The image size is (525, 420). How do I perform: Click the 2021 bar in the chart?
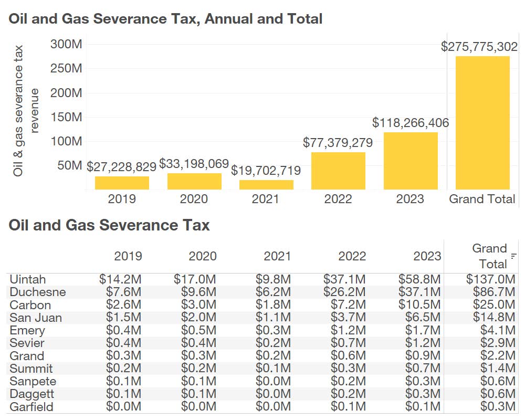point(266,184)
